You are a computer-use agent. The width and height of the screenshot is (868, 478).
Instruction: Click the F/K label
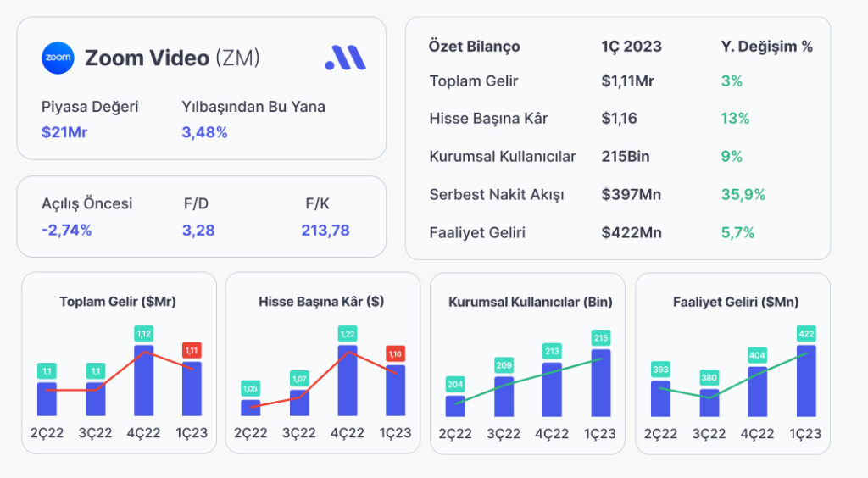coord(317,203)
